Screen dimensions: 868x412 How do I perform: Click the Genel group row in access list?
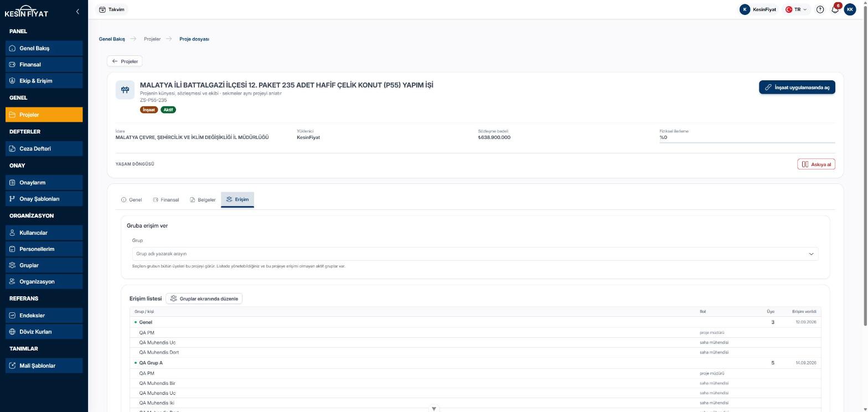click(x=476, y=322)
